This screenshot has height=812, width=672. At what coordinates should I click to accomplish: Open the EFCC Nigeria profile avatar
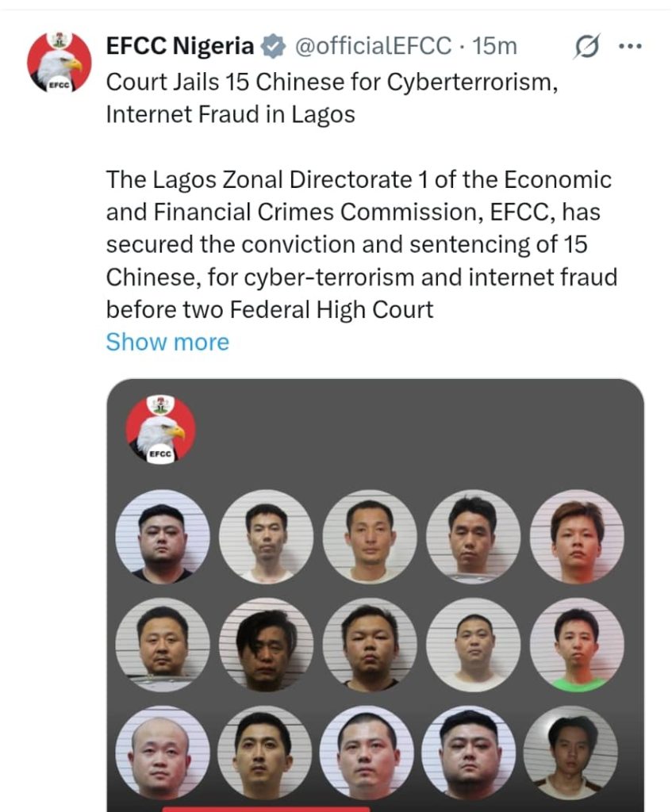pos(60,62)
